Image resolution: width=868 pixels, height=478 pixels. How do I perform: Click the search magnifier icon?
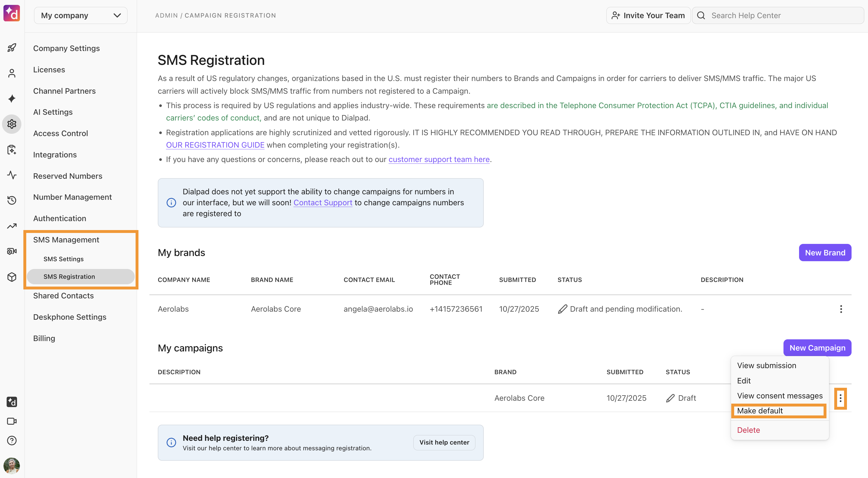pos(701,16)
